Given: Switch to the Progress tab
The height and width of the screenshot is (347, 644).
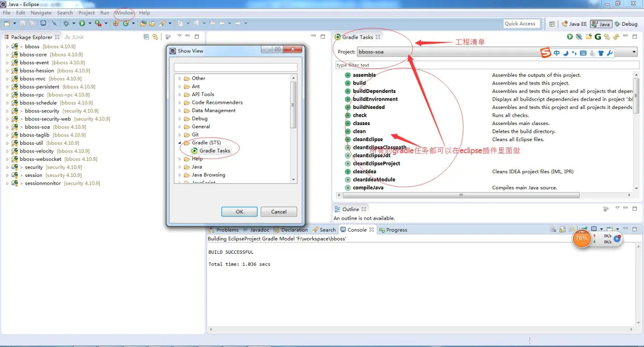Looking at the screenshot, I should [393, 230].
